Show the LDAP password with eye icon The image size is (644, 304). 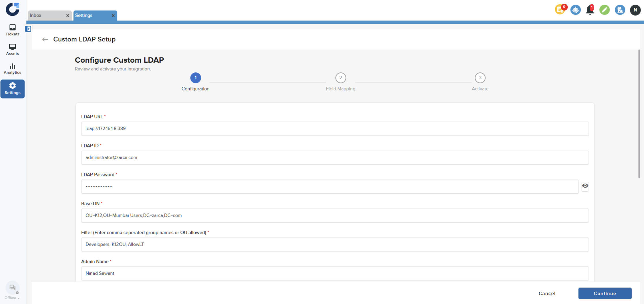(x=585, y=186)
